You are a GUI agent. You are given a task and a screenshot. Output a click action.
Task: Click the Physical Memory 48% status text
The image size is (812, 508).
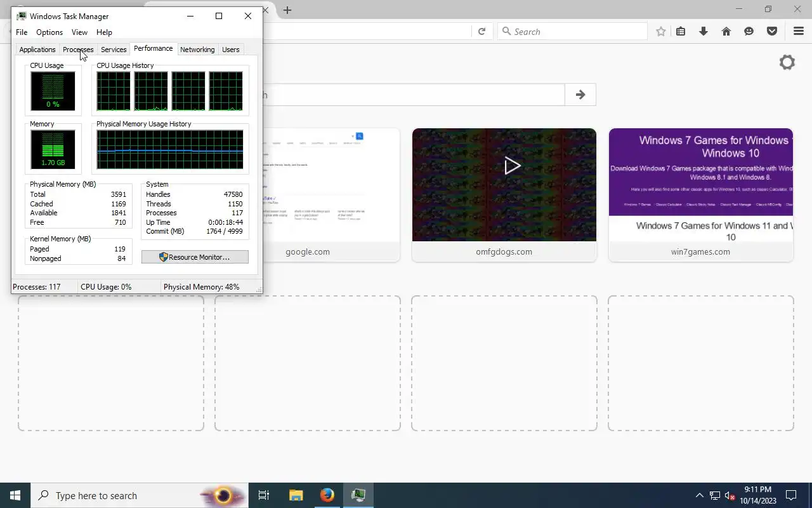pos(201,287)
